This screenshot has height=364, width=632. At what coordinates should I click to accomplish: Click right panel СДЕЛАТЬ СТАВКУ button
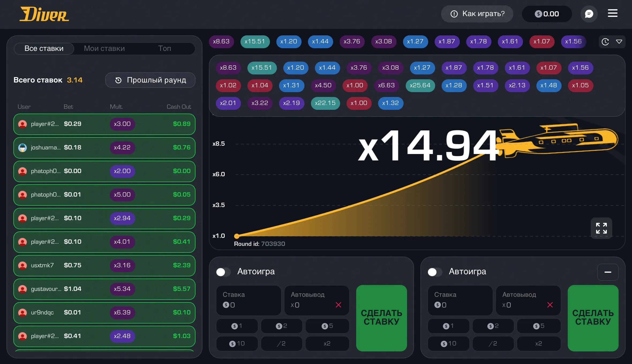click(593, 318)
